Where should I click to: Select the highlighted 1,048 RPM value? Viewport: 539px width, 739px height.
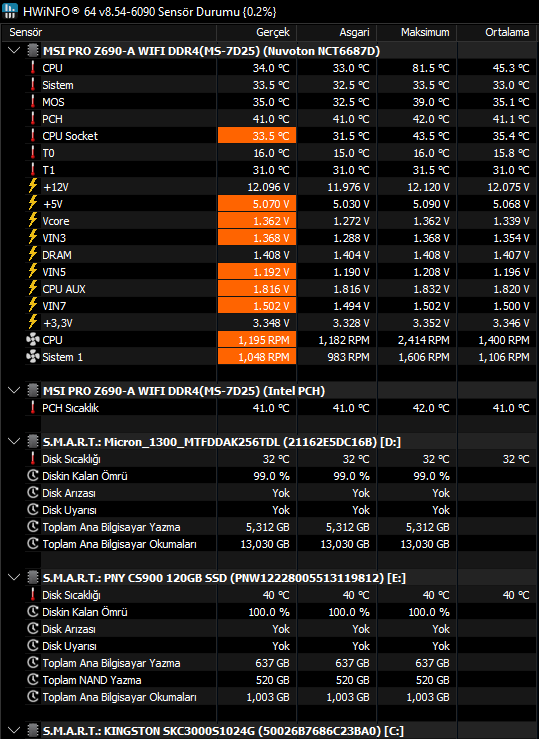click(257, 357)
